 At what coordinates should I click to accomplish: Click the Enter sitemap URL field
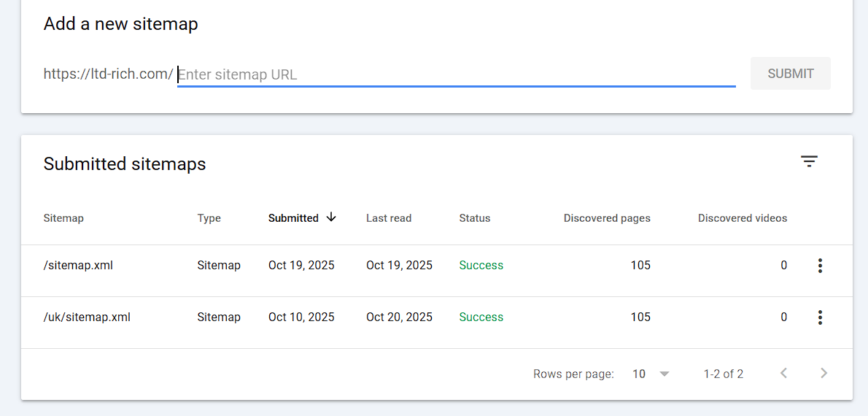coord(456,74)
